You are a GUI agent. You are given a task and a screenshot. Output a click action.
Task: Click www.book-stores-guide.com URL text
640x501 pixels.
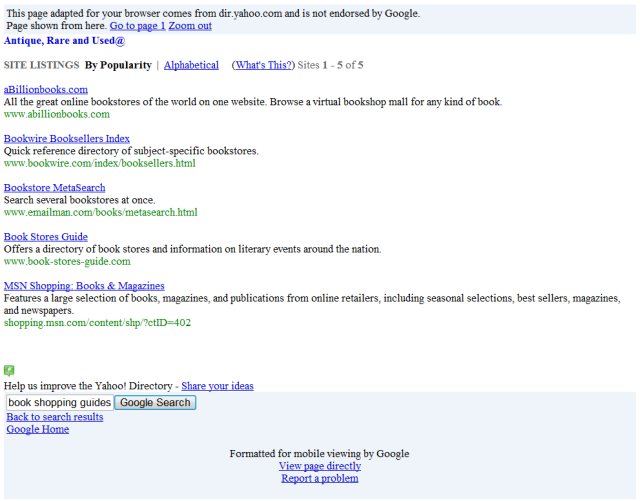pyautogui.click(x=67, y=261)
